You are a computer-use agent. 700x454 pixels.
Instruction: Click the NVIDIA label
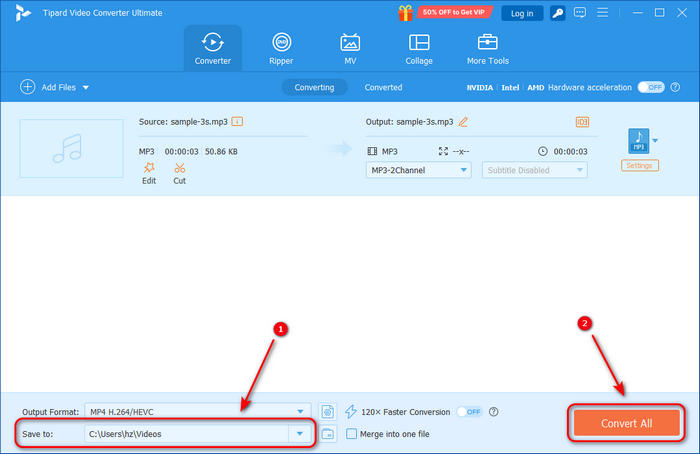pos(480,87)
